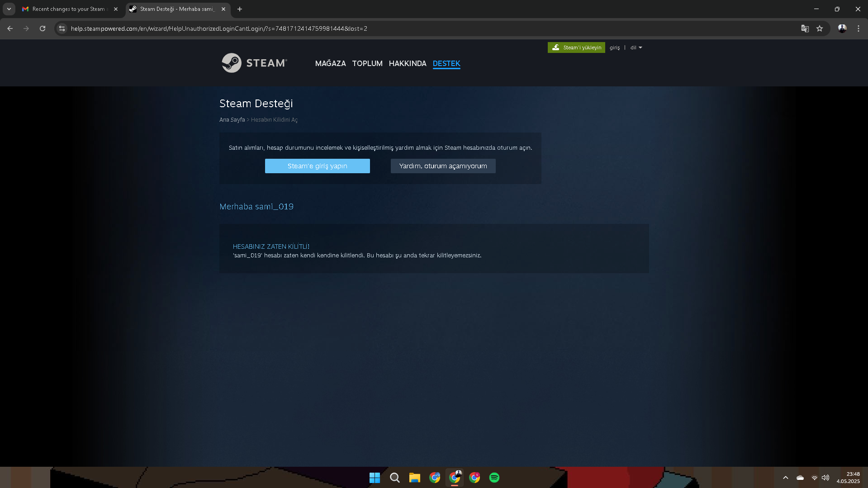Choose 'Yardım, oturum açamıyorum' button
The image size is (868, 488).
coord(443,166)
